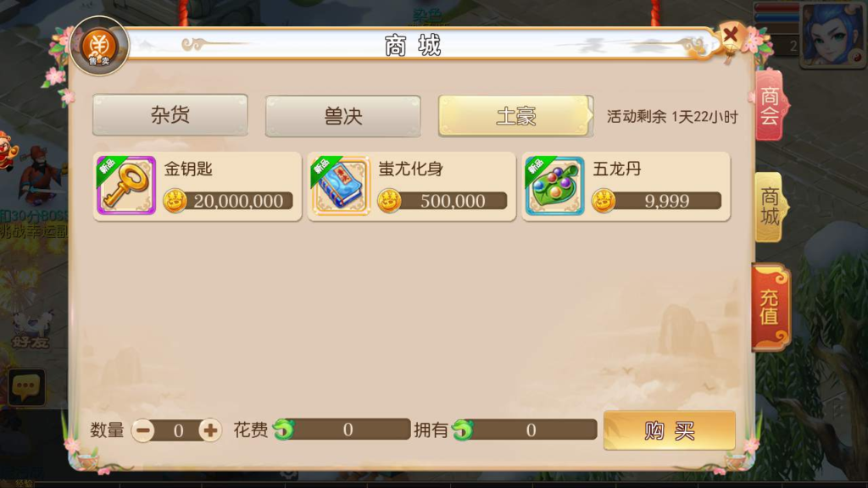This screenshot has height=488, width=868.
Task: Click the jade icon next to 拥有
Action: coord(462,430)
